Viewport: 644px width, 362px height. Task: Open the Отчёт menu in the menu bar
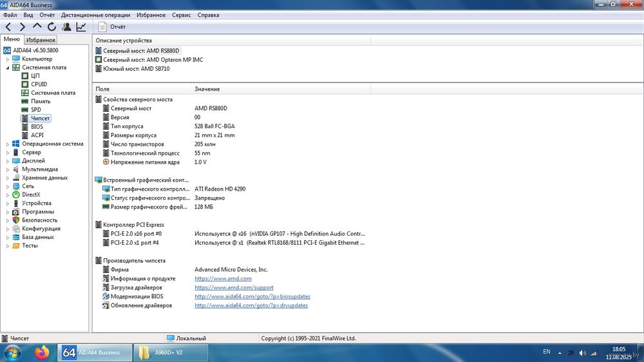(x=47, y=15)
